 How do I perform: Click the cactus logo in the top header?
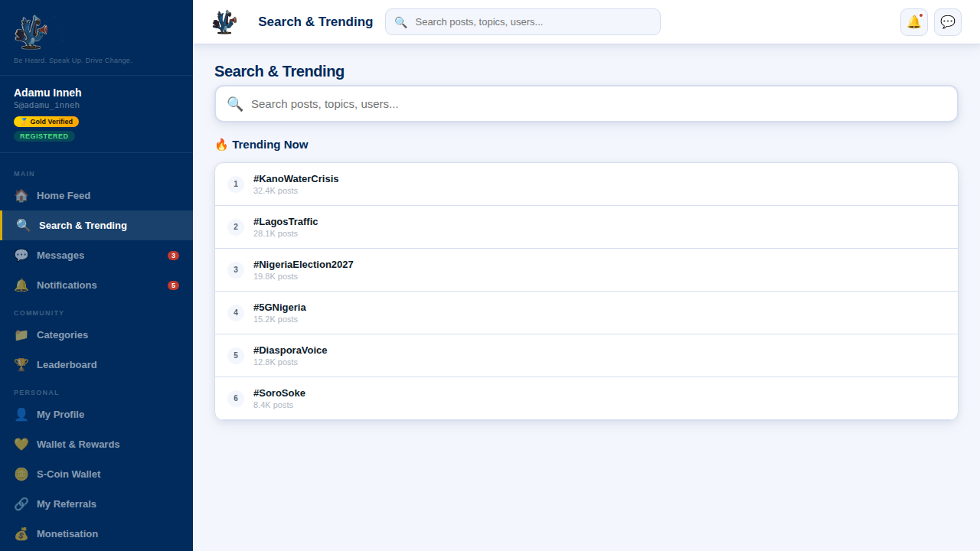click(x=224, y=21)
